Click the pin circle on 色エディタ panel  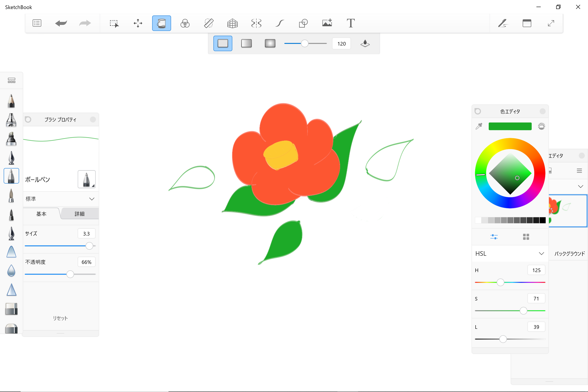pyautogui.click(x=478, y=111)
